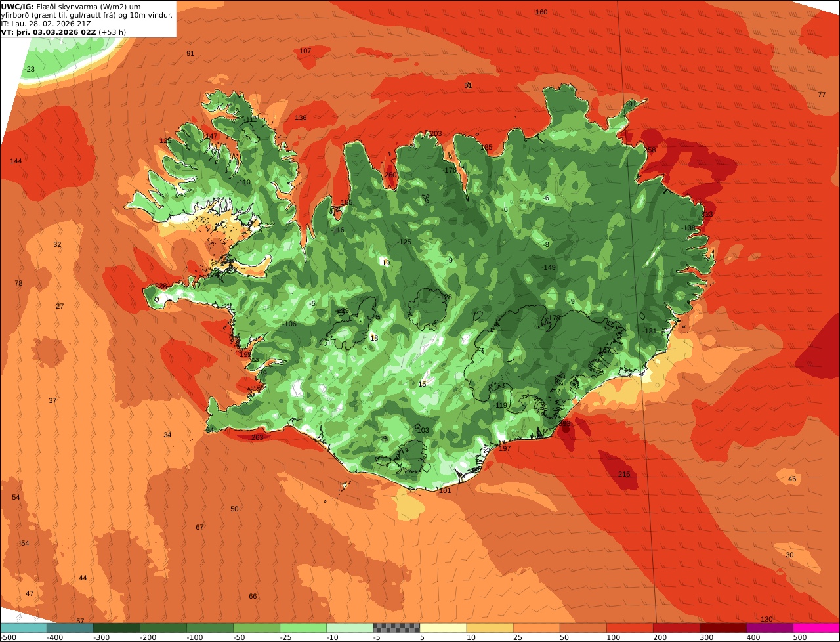The width and height of the screenshot is (840, 642).
Task: Click the map value '37' southwest of Iceland
Action: pos(52,400)
